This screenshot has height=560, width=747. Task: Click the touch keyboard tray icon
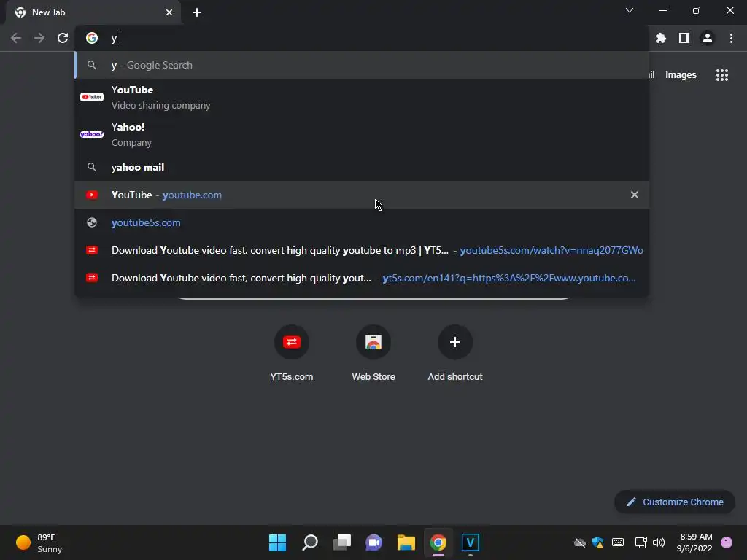tap(618, 542)
